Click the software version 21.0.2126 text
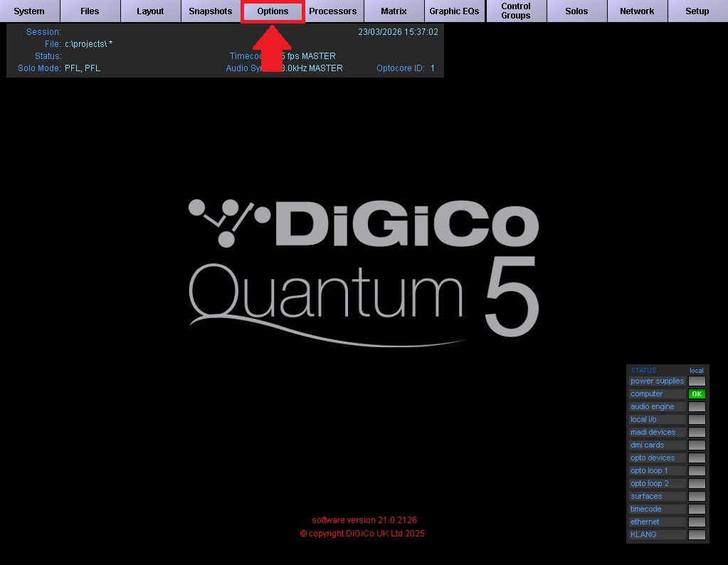This screenshot has width=728, height=565. [x=364, y=520]
